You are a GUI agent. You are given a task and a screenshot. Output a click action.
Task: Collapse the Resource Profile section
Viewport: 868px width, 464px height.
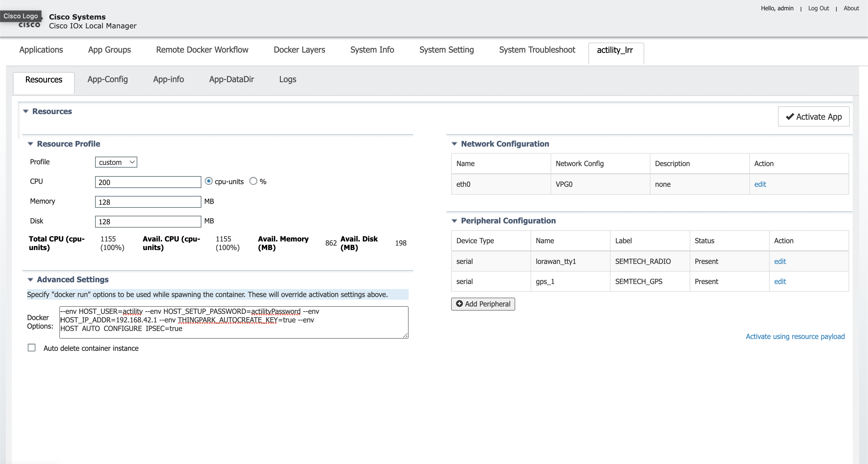coord(30,144)
